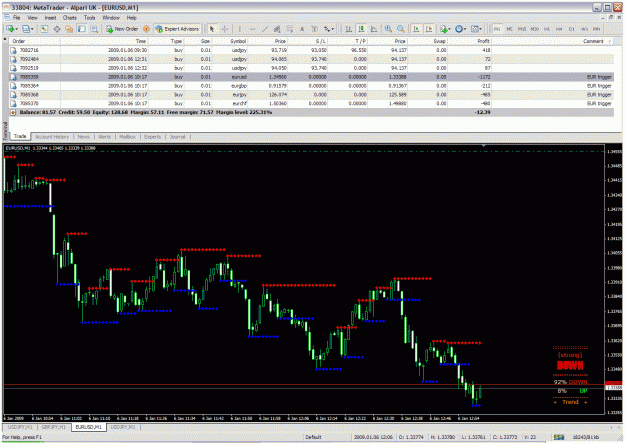Switch to the Journal tab
The height and width of the screenshot is (443, 625).
[x=177, y=137]
